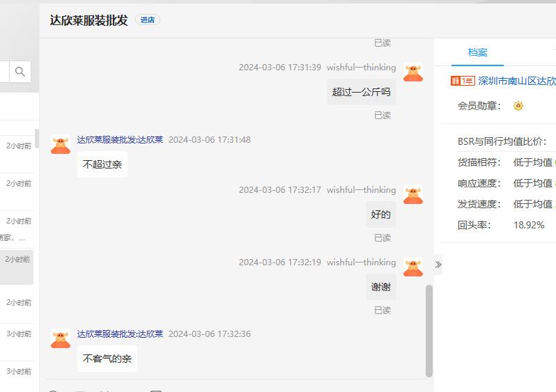556x392 pixels.
Task: Click the search magnifier icon
Action: 20,72
